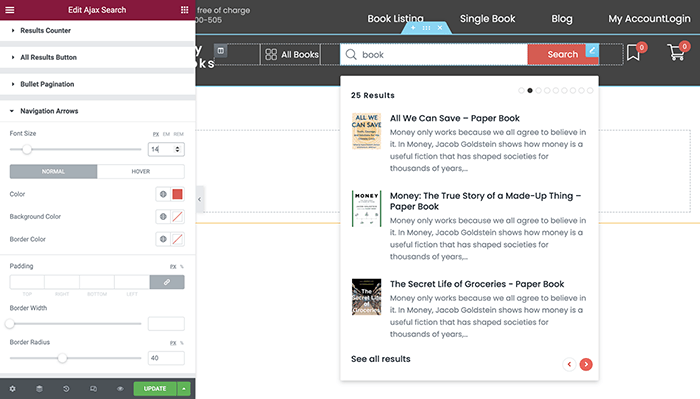Click the search magnifier icon

point(351,54)
